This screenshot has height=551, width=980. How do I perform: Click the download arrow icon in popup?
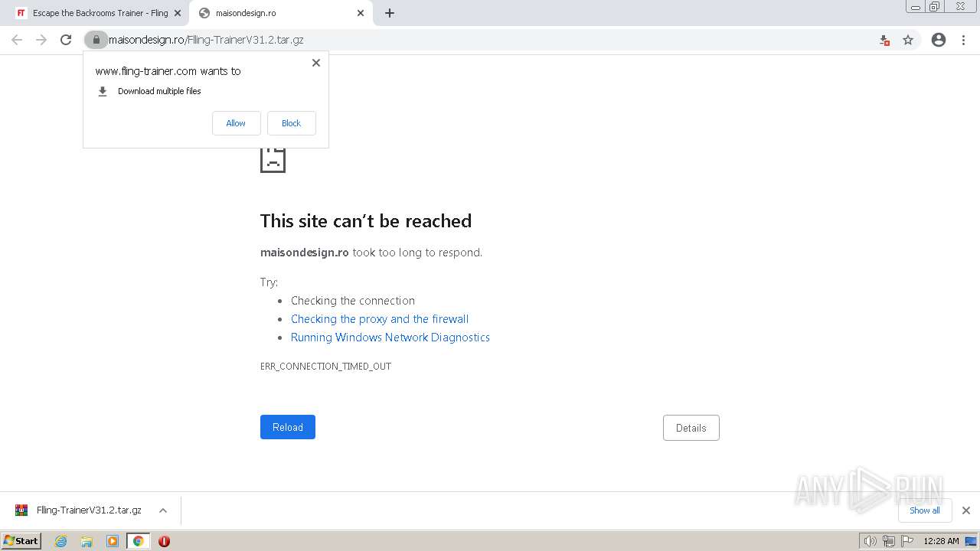tap(103, 91)
